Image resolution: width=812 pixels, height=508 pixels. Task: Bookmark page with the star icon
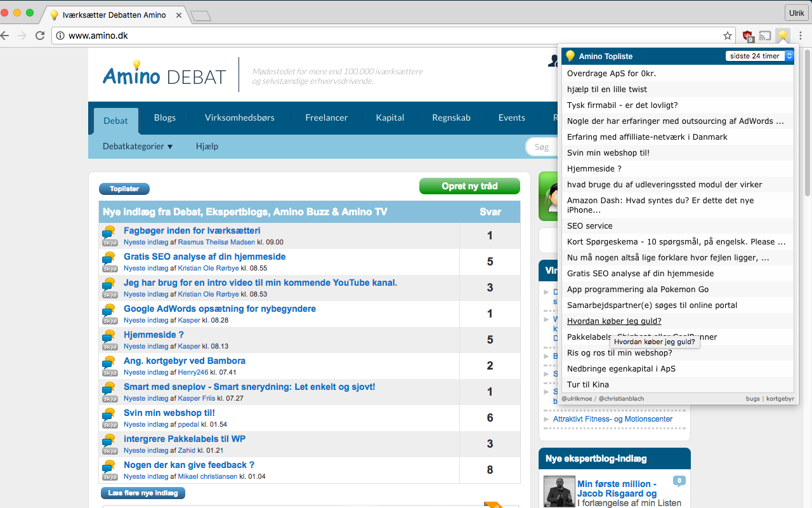coord(727,36)
